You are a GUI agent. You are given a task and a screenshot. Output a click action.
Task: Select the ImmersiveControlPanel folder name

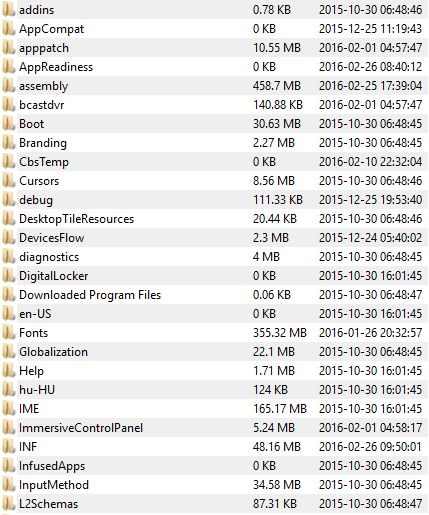point(81,428)
